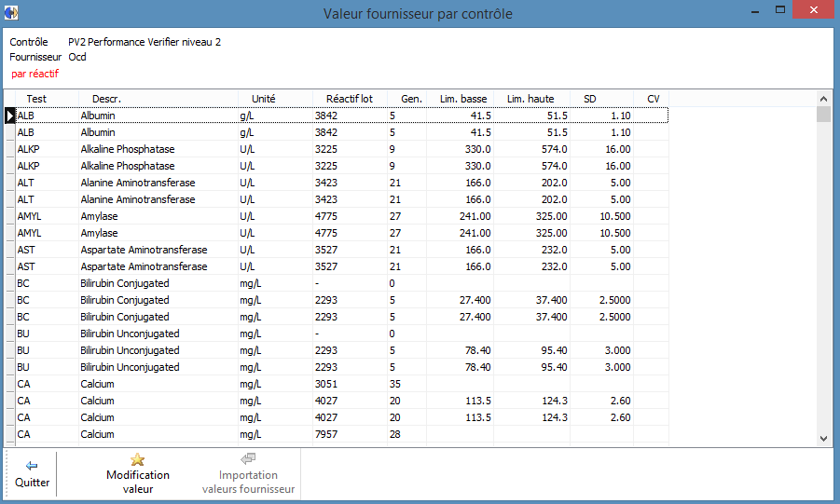The width and height of the screenshot is (840, 504).
Task: Click the vertical scrollbar thumb
Action: [823, 114]
